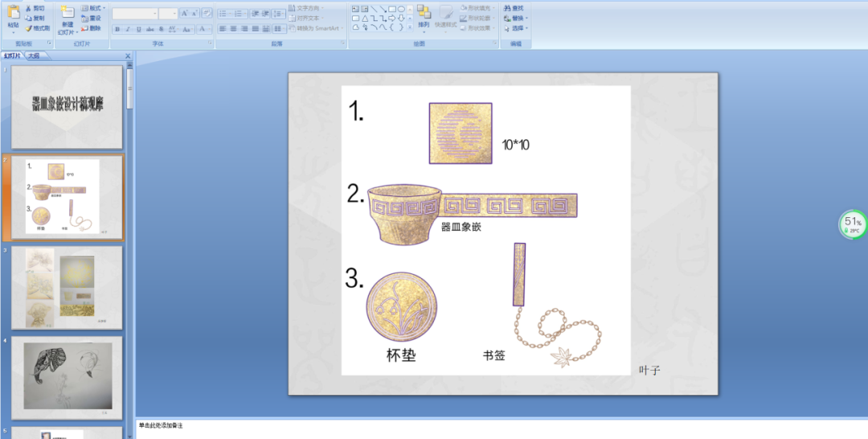
Task: Toggle text Shadow (S) formatting
Action: [x=161, y=29]
